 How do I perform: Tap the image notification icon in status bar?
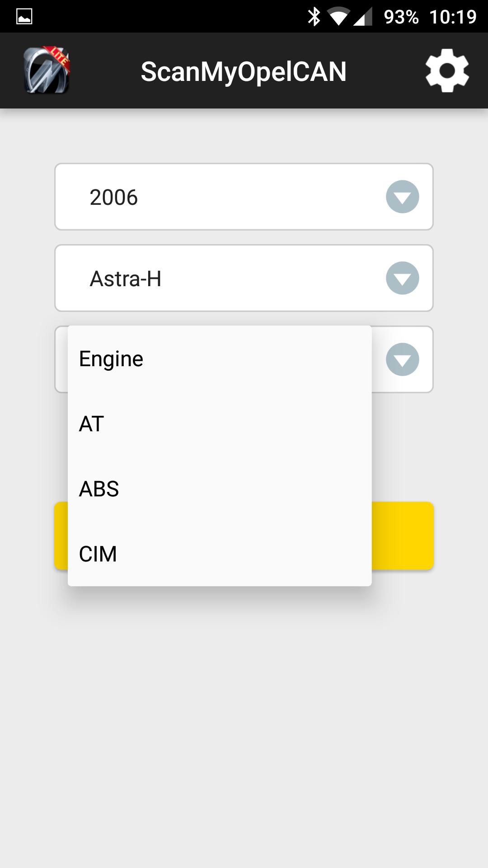click(24, 17)
